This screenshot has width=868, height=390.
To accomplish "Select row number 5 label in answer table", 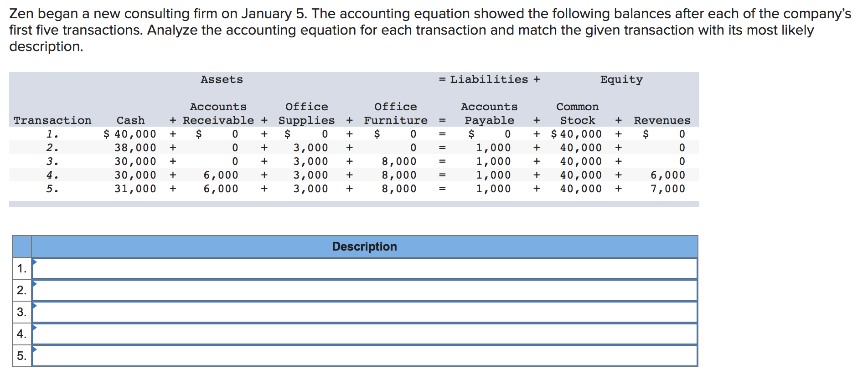I will coord(22,356).
